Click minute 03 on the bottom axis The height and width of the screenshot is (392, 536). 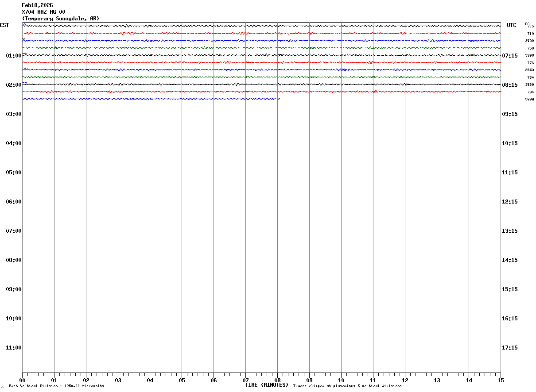tap(118, 380)
